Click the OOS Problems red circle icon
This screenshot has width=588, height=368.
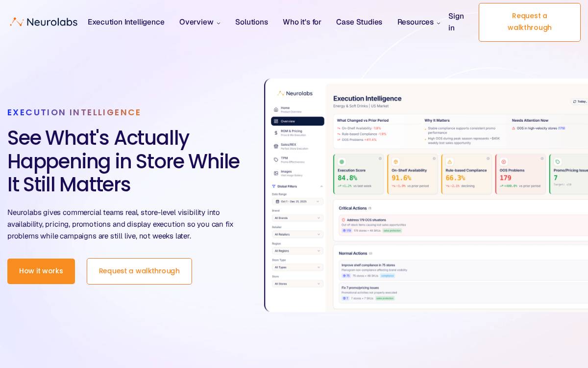[x=503, y=161]
